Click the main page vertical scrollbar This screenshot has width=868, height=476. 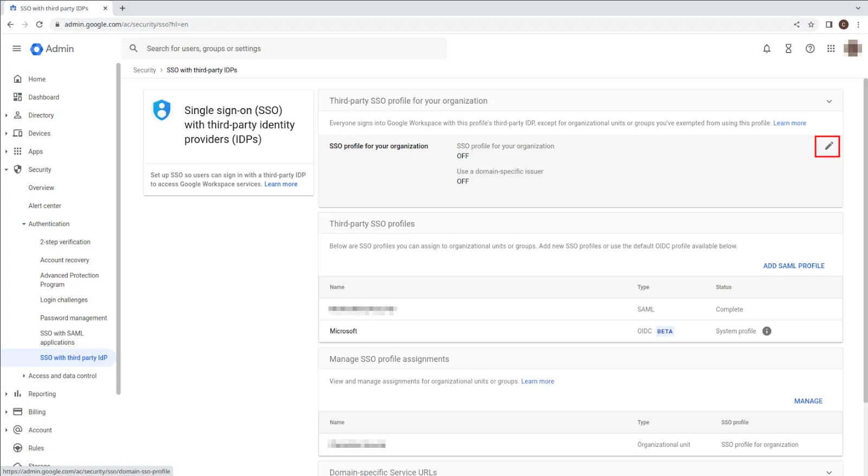click(x=865, y=240)
